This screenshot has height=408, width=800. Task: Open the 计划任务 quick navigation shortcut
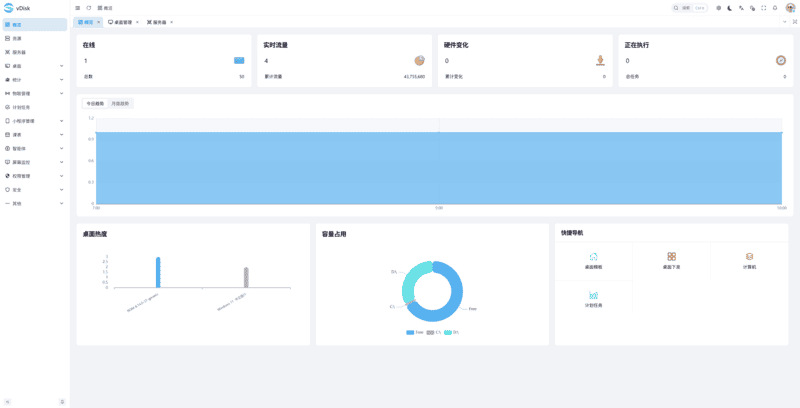tap(593, 299)
